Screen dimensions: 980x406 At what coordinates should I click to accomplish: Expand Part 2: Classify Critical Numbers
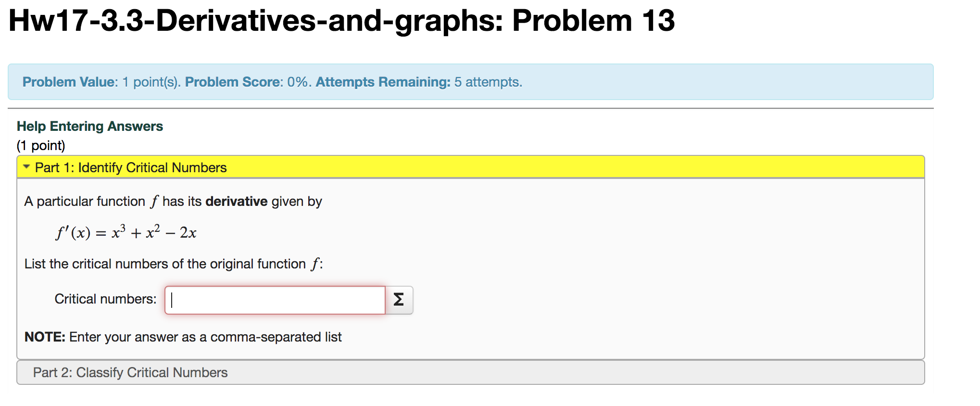(x=130, y=372)
